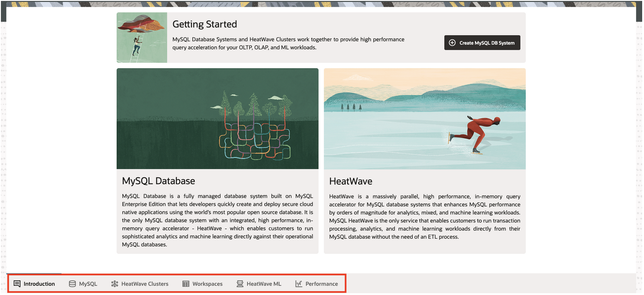
Task: Click the MySQL Database card heading
Action: (158, 181)
